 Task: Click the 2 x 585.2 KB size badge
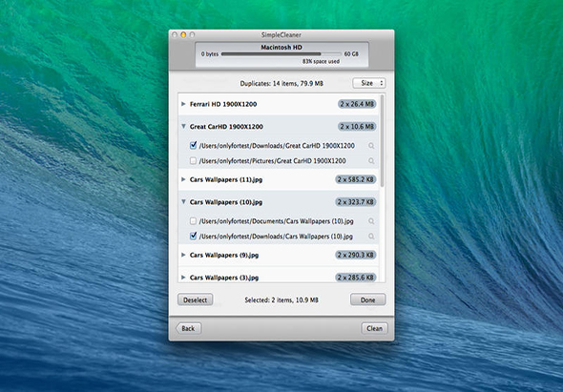pyautogui.click(x=356, y=179)
